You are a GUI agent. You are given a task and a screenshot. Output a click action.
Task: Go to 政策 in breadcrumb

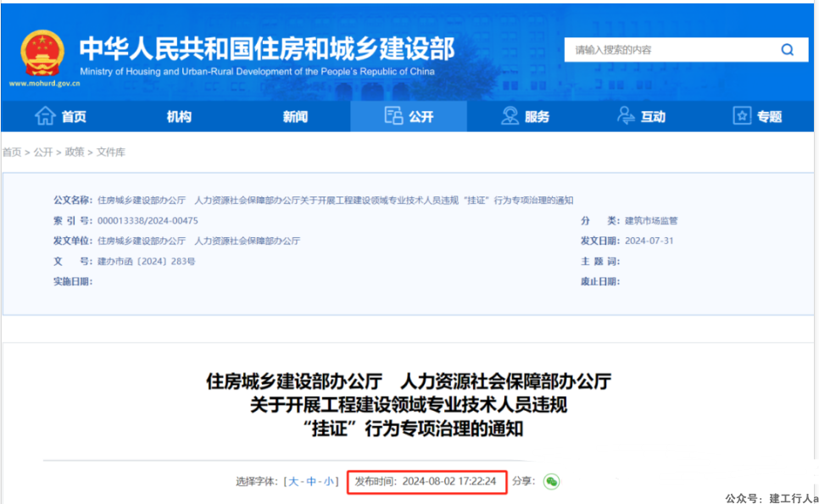75,152
